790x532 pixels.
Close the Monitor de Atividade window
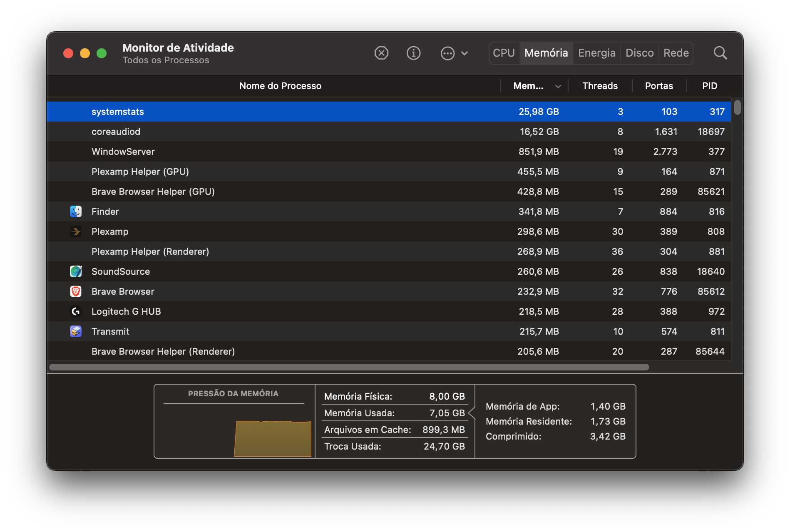(68, 53)
